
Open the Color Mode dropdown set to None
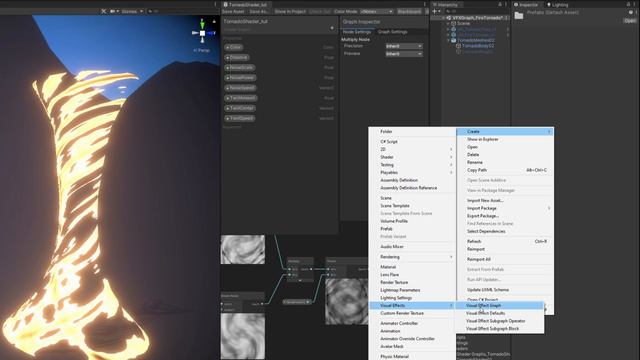pyautogui.click(x=376, y=11)
